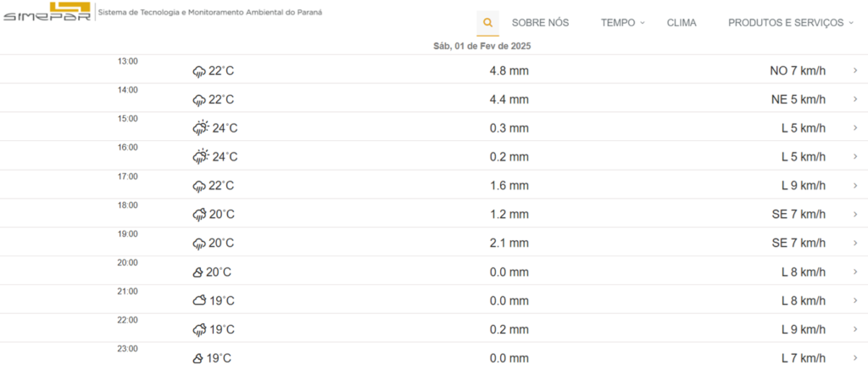This screenshot has height=376, width=868.
Task: Select the 16:00 time label
Action: (x=127, y=148)
